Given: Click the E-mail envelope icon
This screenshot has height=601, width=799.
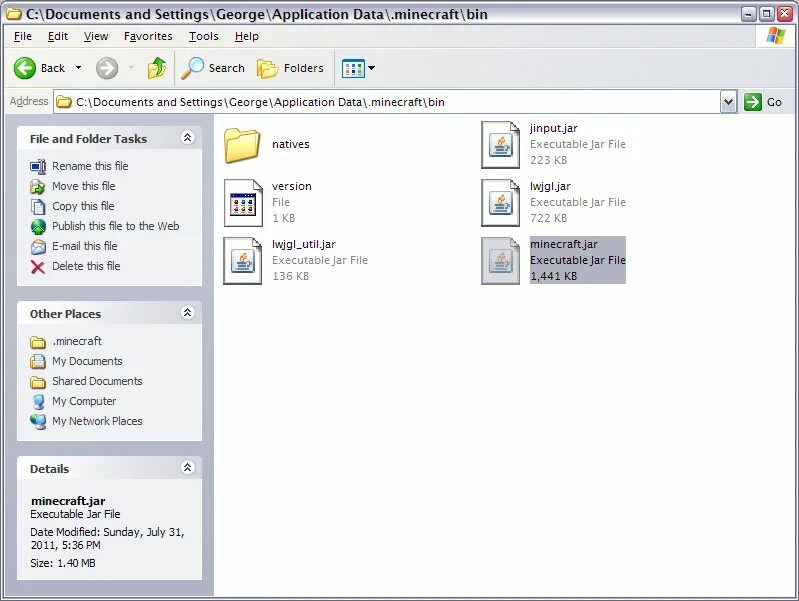Looking at the screenshot, I should pos(38,247).
